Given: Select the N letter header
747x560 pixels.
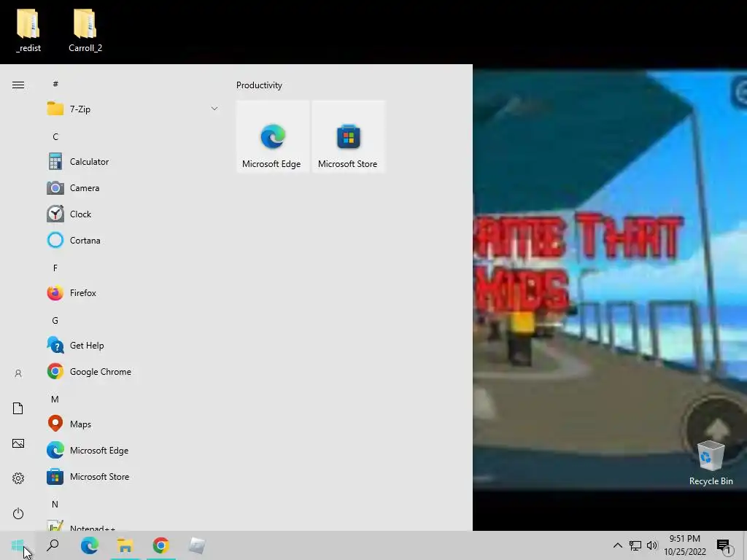Looking at the screenshot, I should pos(55,504).
